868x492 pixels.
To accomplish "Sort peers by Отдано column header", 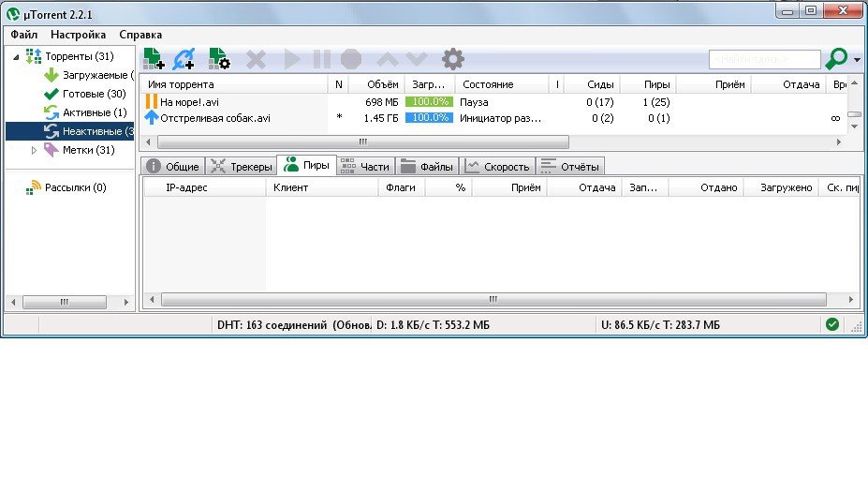I will pos(706,187).
